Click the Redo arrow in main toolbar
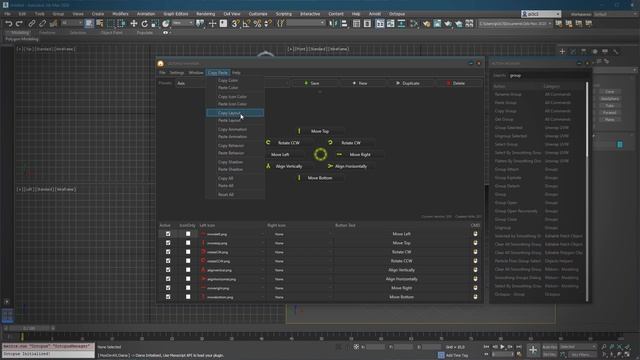This screenshot has height=360, width=640. pyautogui.click(x=19, y=24)
